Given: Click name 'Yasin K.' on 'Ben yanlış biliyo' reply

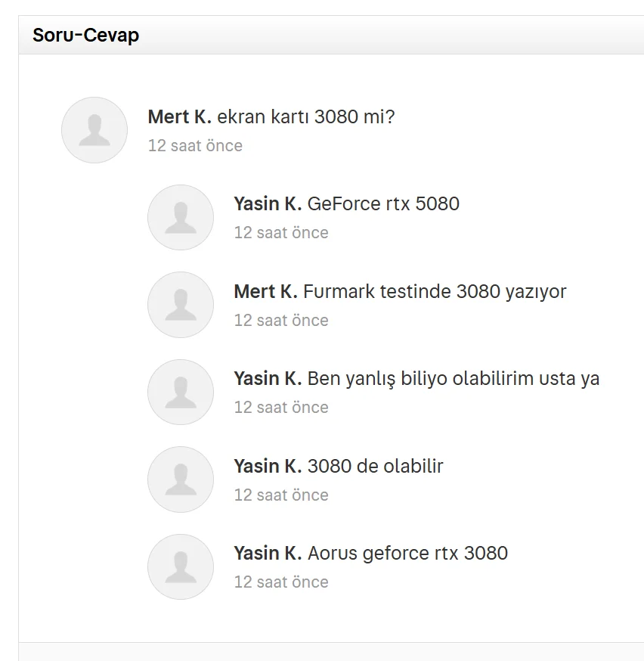Looking at the screenshot, I should pyautogui.click(x=268, y=379).
